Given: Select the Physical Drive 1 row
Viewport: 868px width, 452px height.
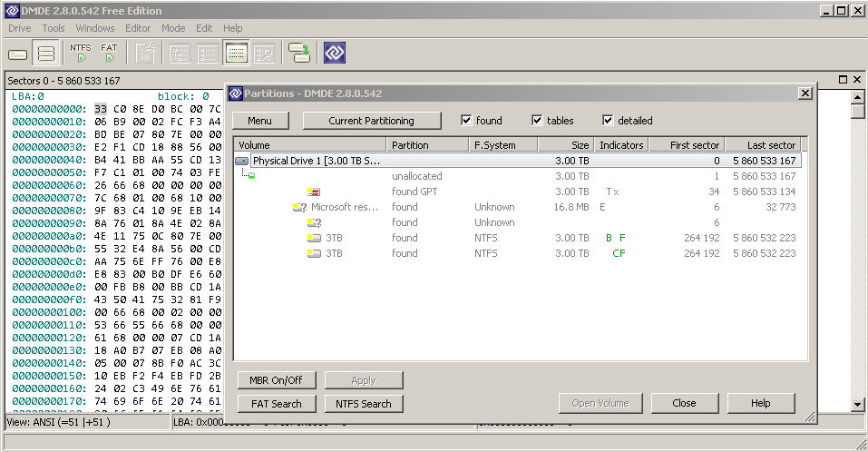Looking at the screenshot, I should pos(518,161).
